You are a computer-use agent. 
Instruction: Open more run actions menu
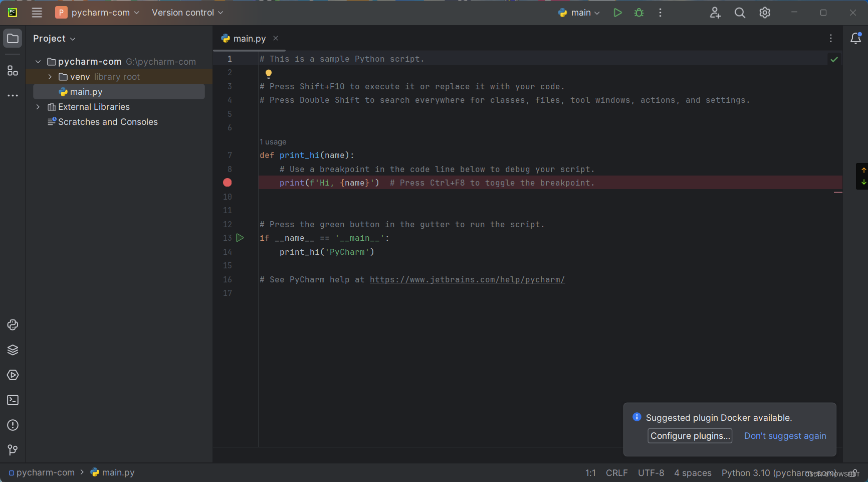tap(660, 13)
